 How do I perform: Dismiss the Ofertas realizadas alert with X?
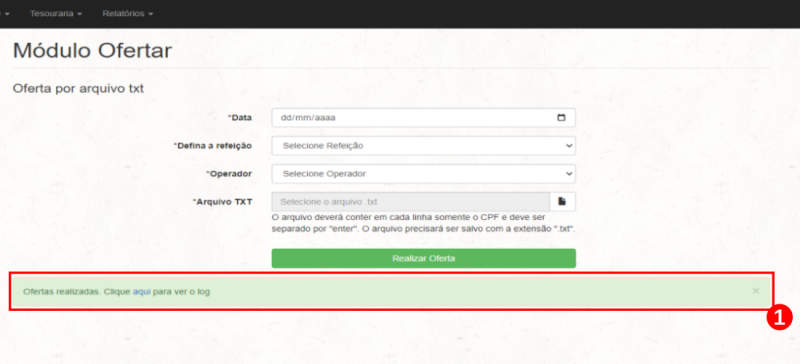click(x=756, y=290)
